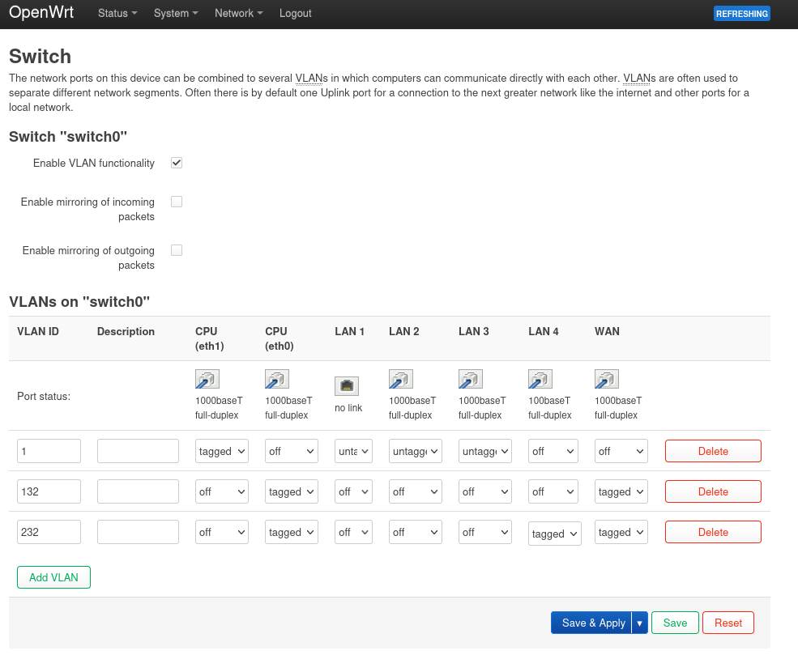Viewport: 798px width, 672px height.
Task: Open CPU (eth1) dropdown for VLAN 232
Action: [222, 532]
